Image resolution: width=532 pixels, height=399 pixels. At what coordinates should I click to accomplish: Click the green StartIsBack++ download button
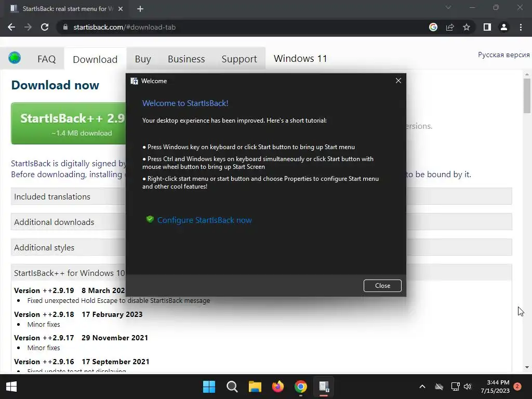(69, 124)
